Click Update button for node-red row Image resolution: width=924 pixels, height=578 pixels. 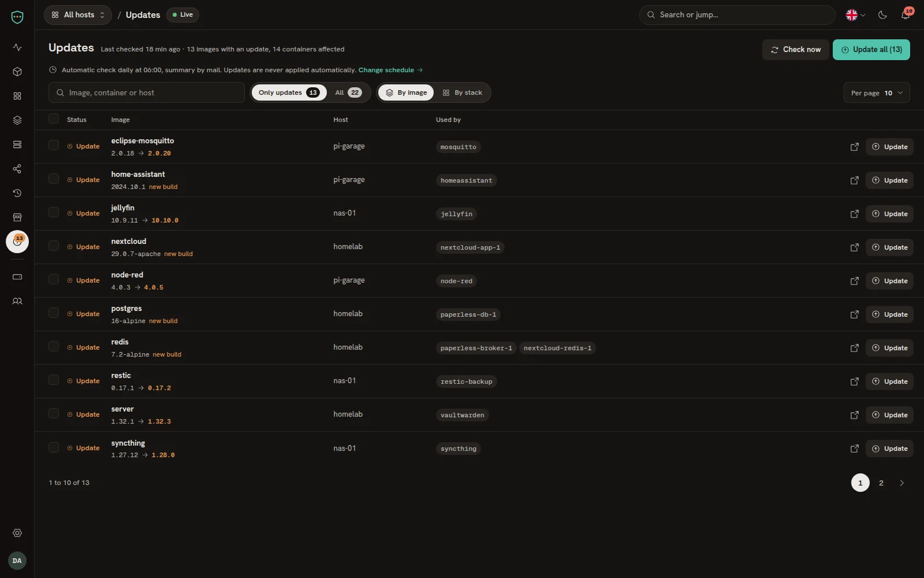[x=889, y=281]
